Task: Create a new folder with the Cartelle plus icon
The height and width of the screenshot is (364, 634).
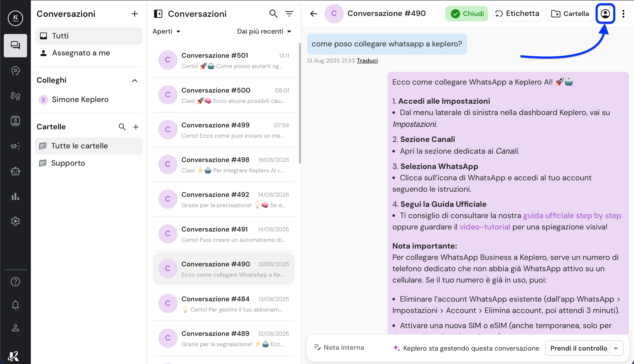Action: pos(136,127)
